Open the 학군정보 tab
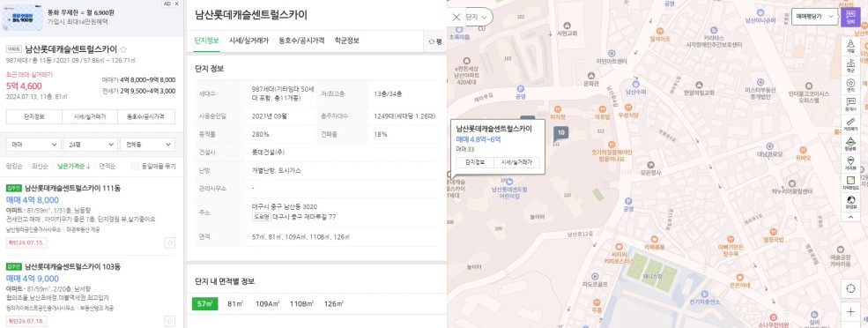The image size is (868, 328). 346,41
